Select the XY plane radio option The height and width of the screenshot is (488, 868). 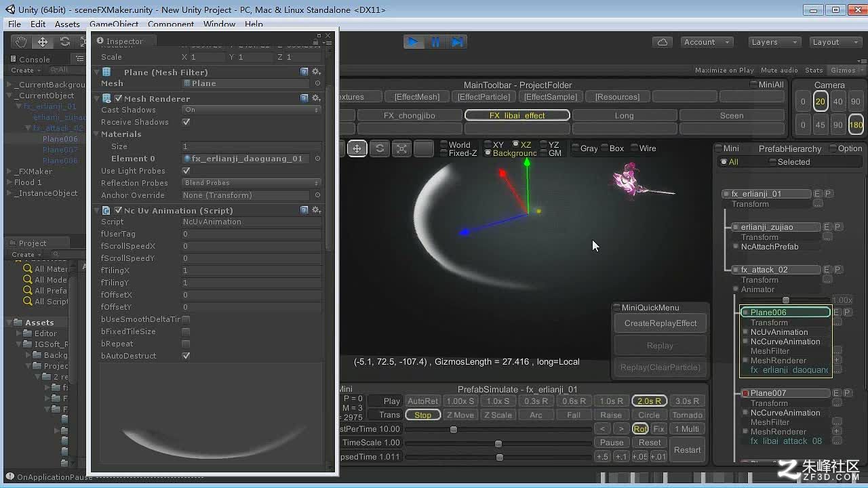[x=494, y=144]
